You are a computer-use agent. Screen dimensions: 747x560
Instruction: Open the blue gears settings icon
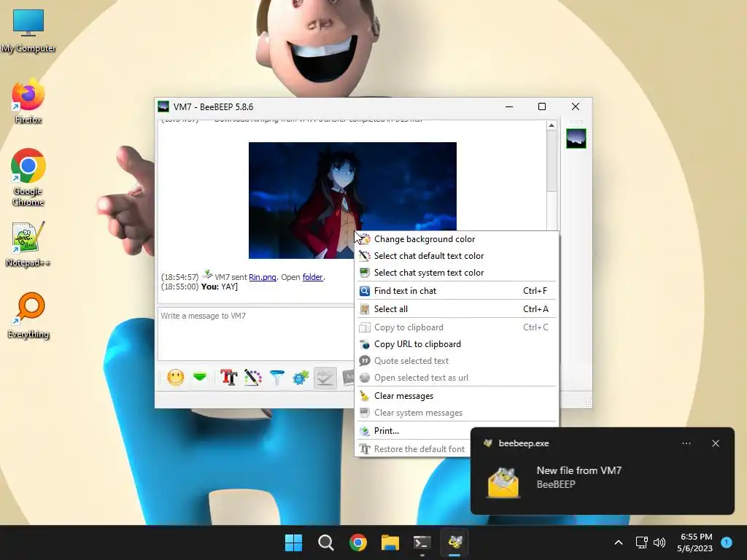(301, 378)
